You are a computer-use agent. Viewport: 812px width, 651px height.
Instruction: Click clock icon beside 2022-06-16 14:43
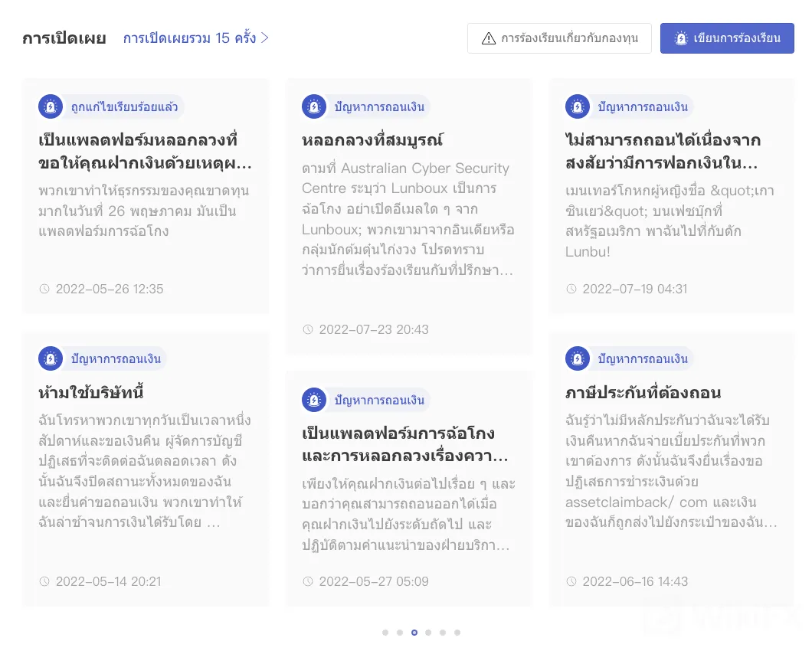571,581
